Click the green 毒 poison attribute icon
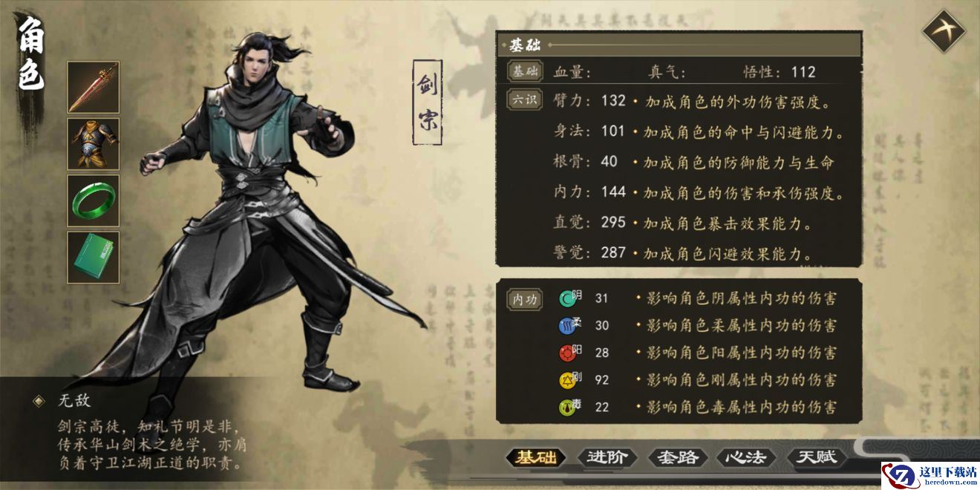 pyautogui.click(x=568, y=408)
